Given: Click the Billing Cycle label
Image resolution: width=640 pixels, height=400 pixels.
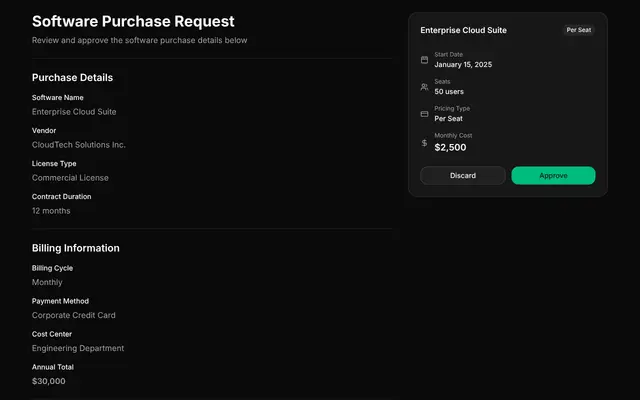Looking at the screenshot, I should (52, 268).
